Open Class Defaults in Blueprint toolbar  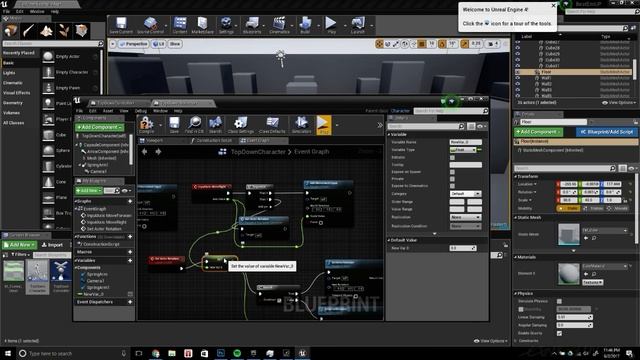tap(272, 124)
